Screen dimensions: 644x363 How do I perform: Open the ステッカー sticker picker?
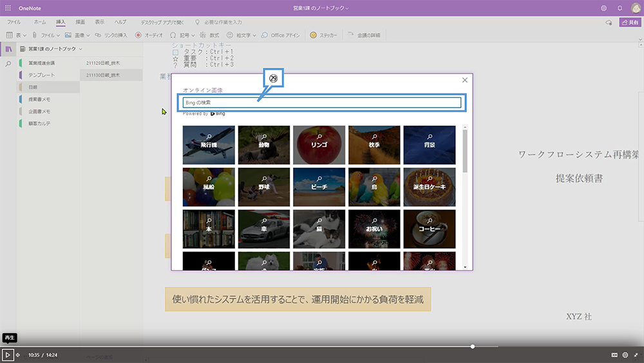324,35
